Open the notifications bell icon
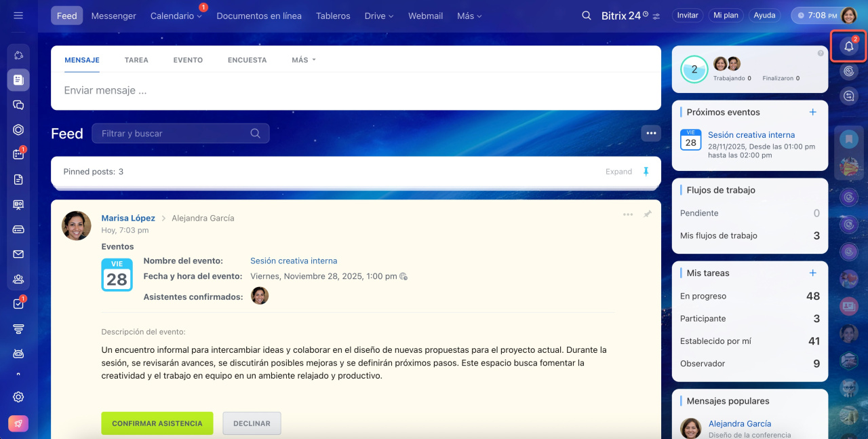Screen dimensions: 868x439 pyautogui.click(x=848, y=47)
